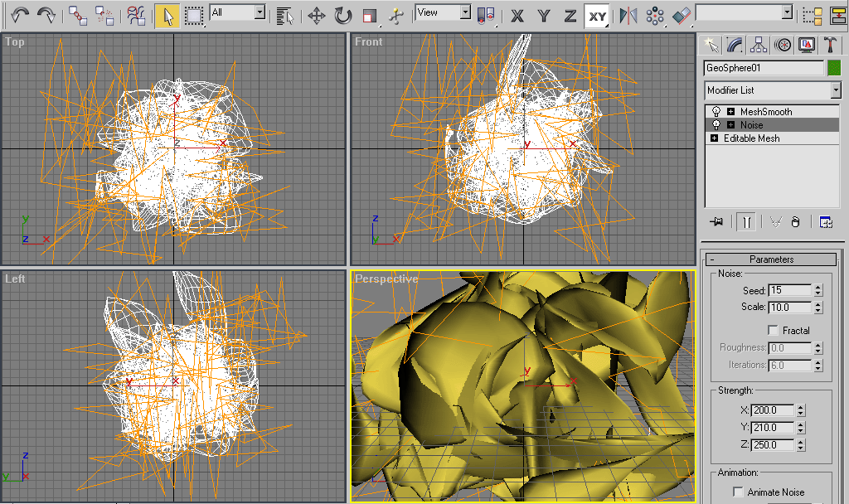Switch to the Modify panel tab
Viewport: 849px width, 504px height.
735,45
